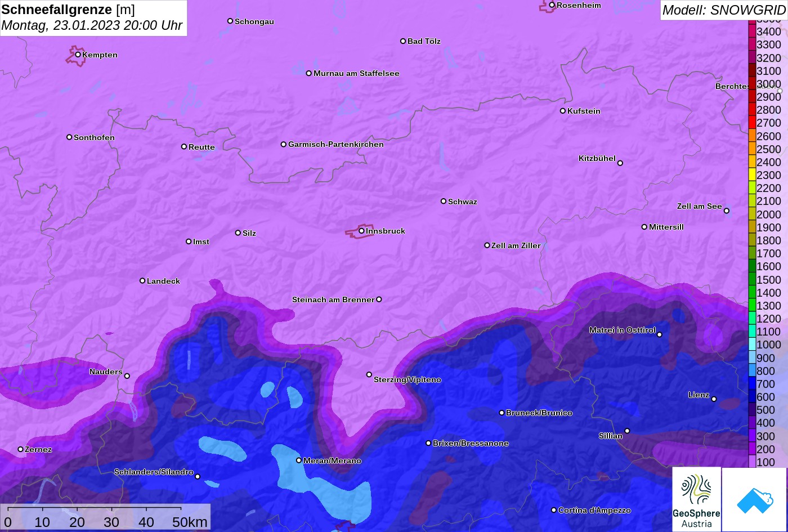The height and width of the screenshot is (532, 788).
Task: Select the Sonthofen location marker
Action: pos(69,137)
